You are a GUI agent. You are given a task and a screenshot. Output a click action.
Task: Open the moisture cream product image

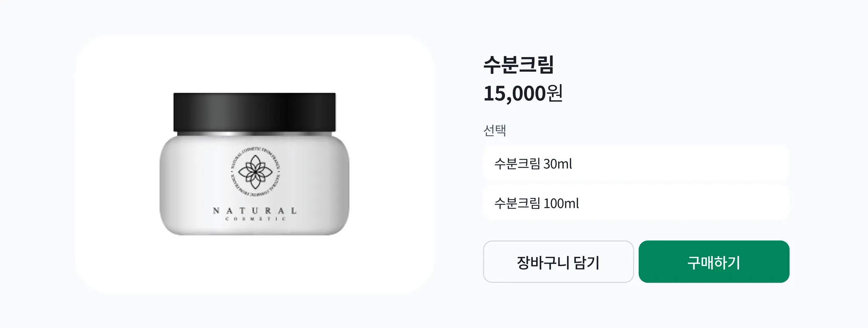(254, 164)
